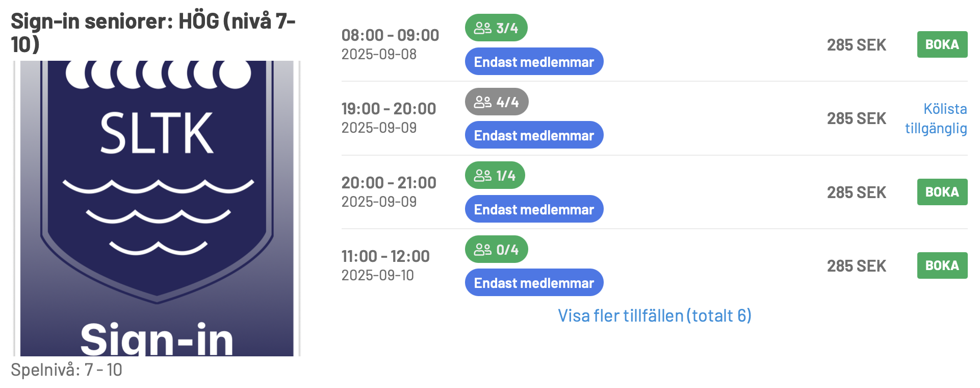Select the 19:00 - 20:00 time slot text
The image size is (980, 388).
coord(389,109)
